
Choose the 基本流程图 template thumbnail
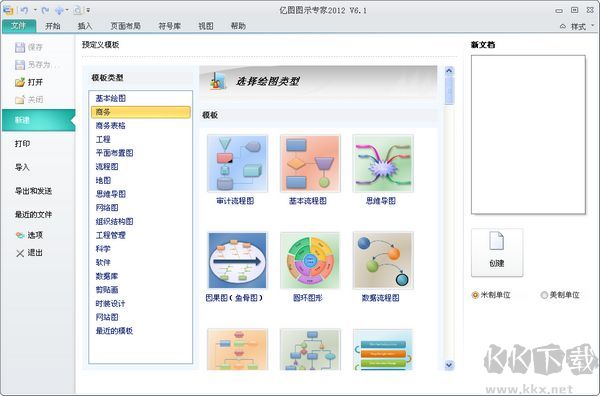310,163
